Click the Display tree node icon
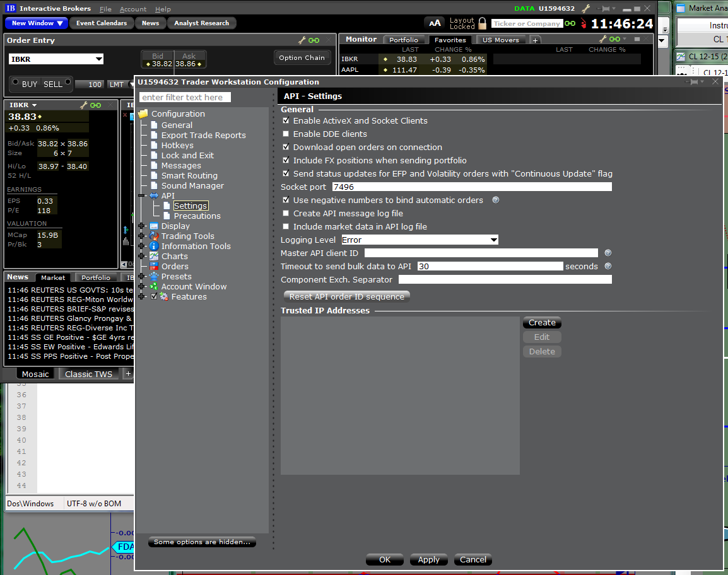 [154, 226]
